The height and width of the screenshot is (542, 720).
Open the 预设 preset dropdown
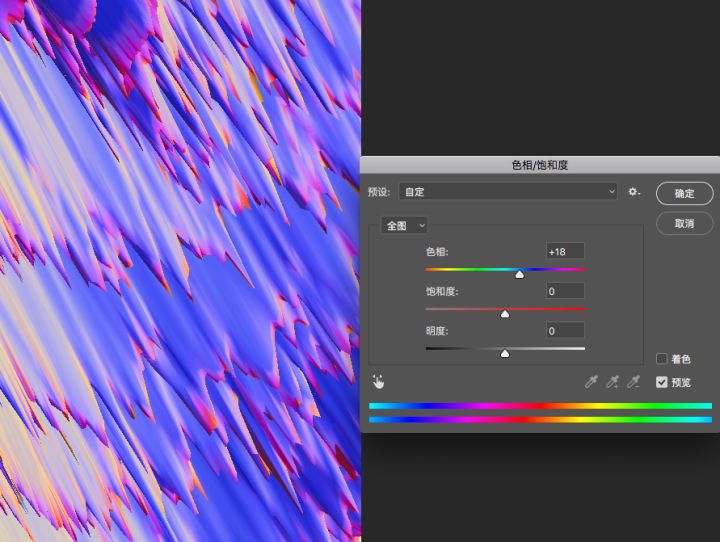(x=508, y=192)
